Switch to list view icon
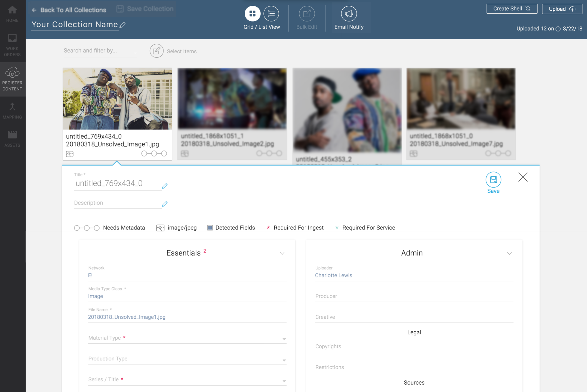587x392 pixels. [271, 13]
